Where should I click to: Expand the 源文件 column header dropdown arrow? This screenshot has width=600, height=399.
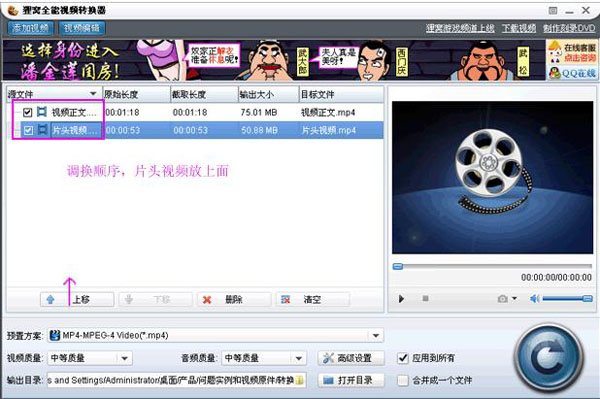tap(93, 94)
